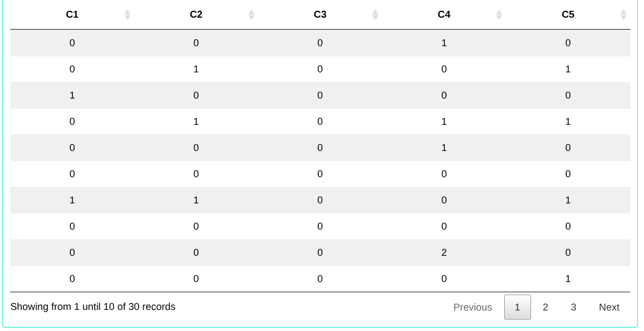Viewport: 644px width, 331px height.
Task: Click the current page 1 button
Action: (517, 307)
